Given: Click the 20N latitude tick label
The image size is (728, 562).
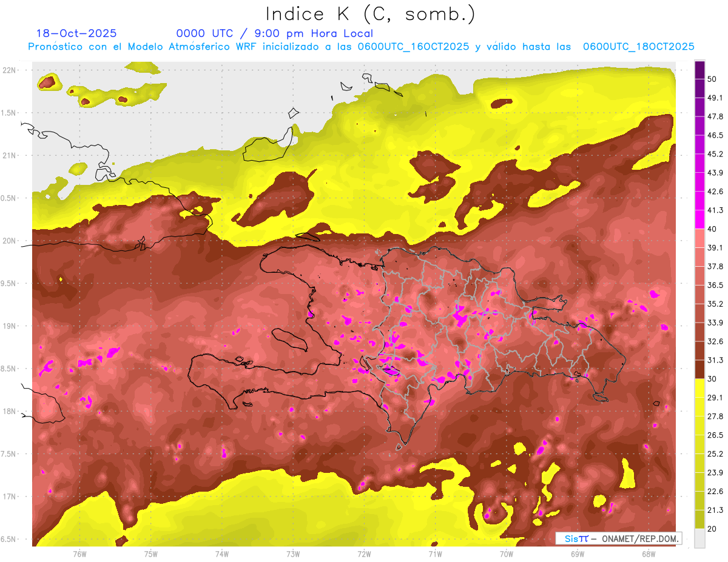Looking at the screenshot, I should click(x=10, y=241).
